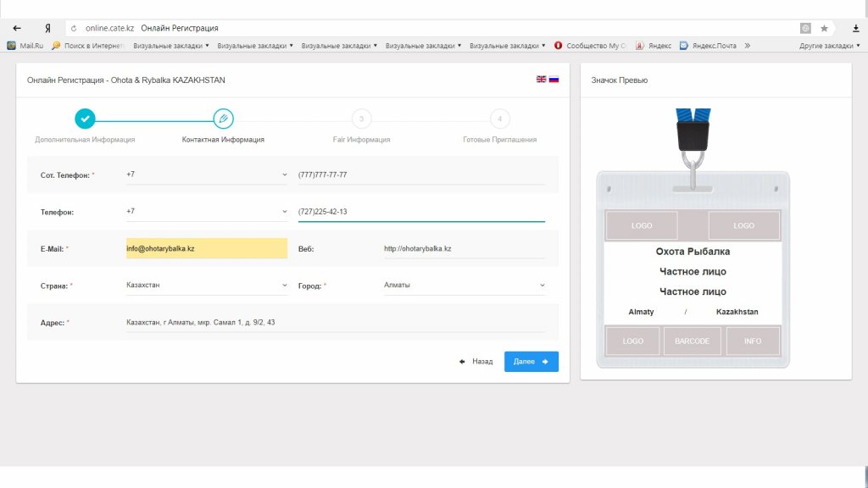Click the Адрес input field

pos(335,323)
